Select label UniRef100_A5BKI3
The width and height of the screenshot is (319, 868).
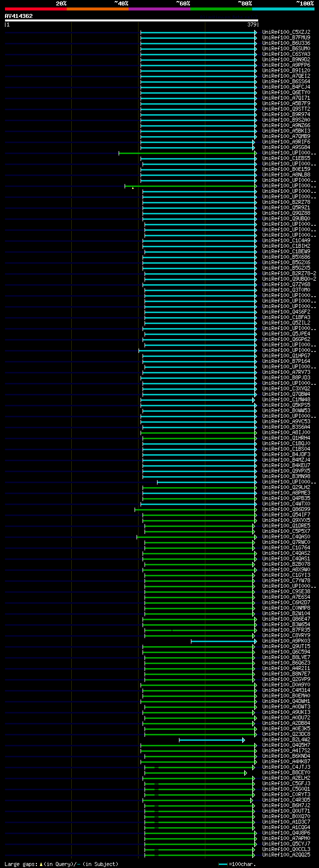[x=286, y=131]
